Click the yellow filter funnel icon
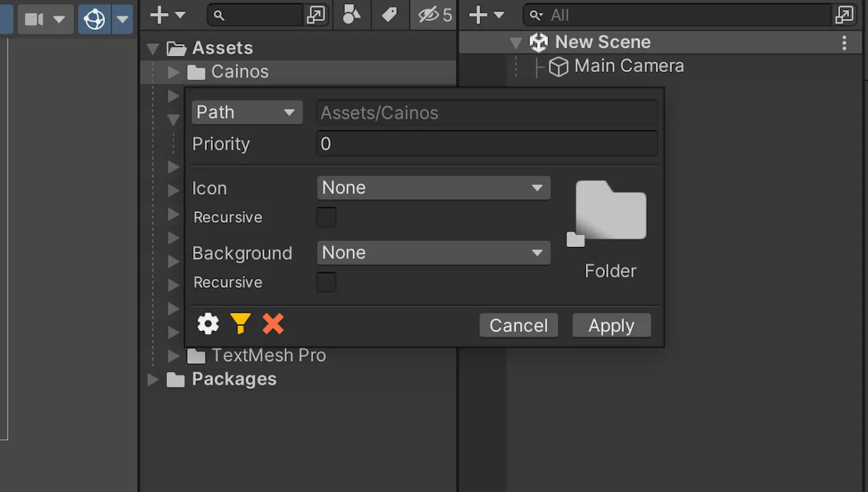Viewport: 868px width, 492px height. (x=241, y=324)
